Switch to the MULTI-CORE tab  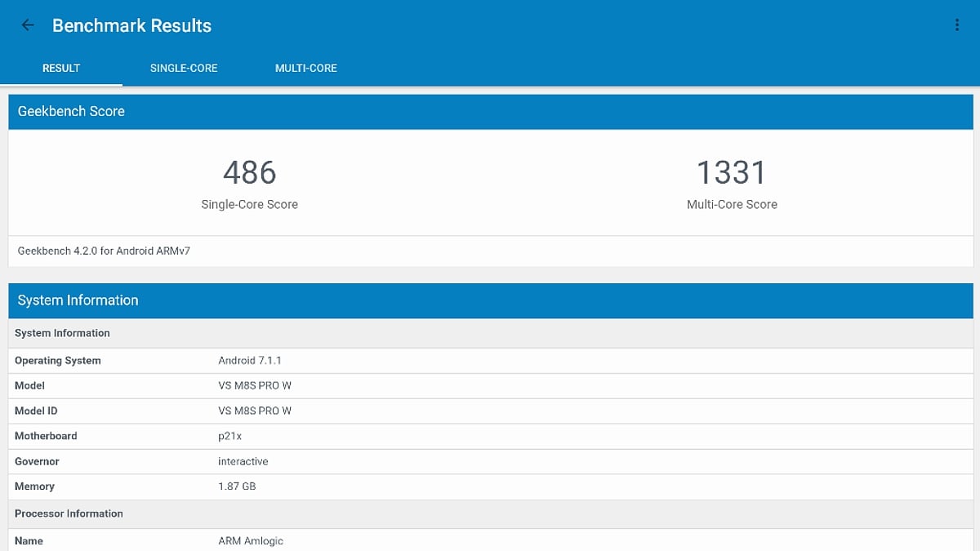306,69
